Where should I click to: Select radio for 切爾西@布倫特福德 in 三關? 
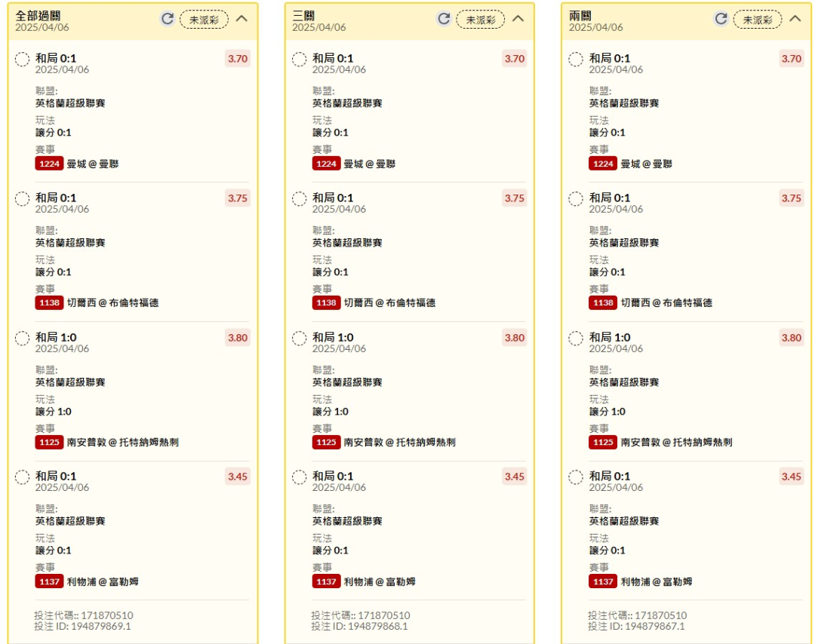(299, 199)
